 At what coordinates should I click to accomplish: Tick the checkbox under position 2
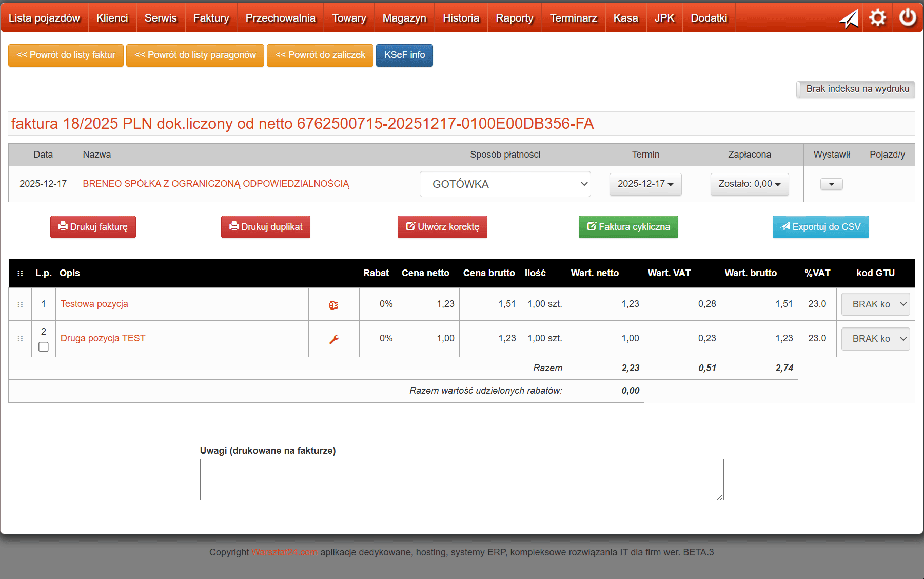44,347
